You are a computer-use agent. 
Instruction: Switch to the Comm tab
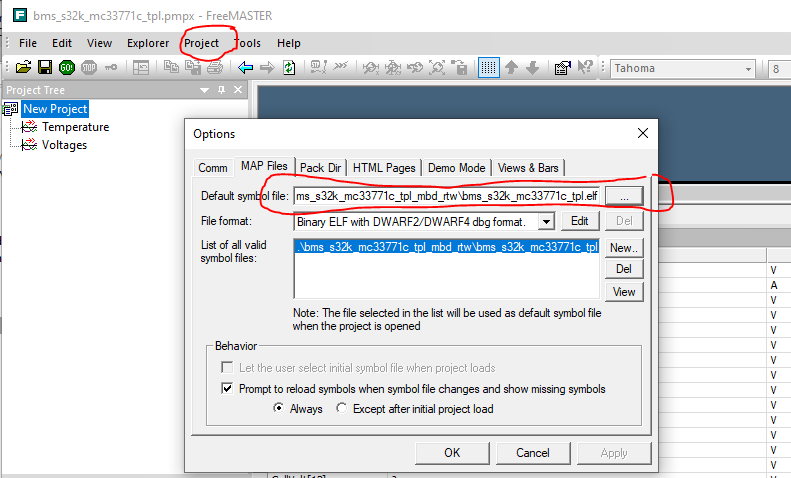(x=213, y=168)
